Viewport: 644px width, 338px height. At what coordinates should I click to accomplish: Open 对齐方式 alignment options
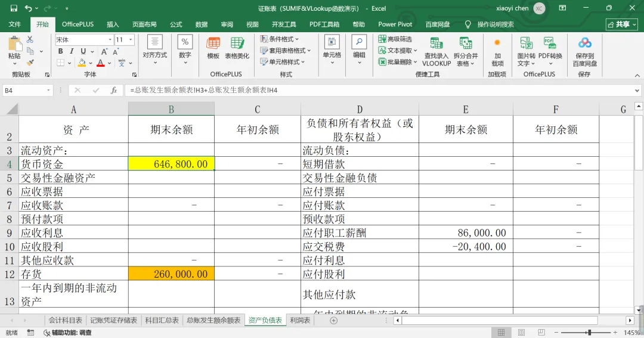[155, 50]
